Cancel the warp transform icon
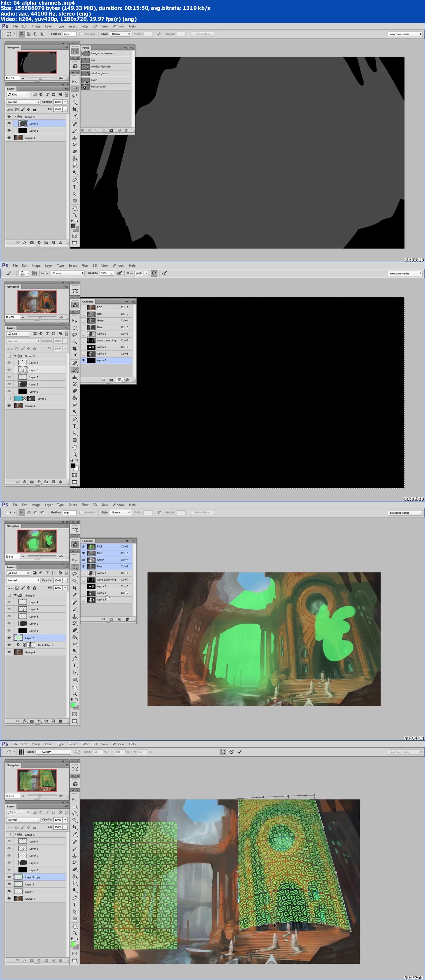The height and width of the screenshot is (980, 425). click(x=231, y=752)
